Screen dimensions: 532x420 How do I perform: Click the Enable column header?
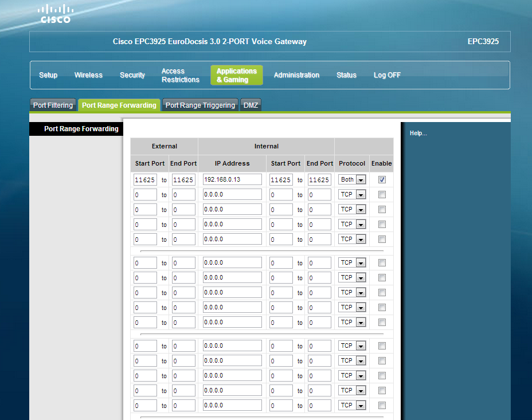coord(381,163)
